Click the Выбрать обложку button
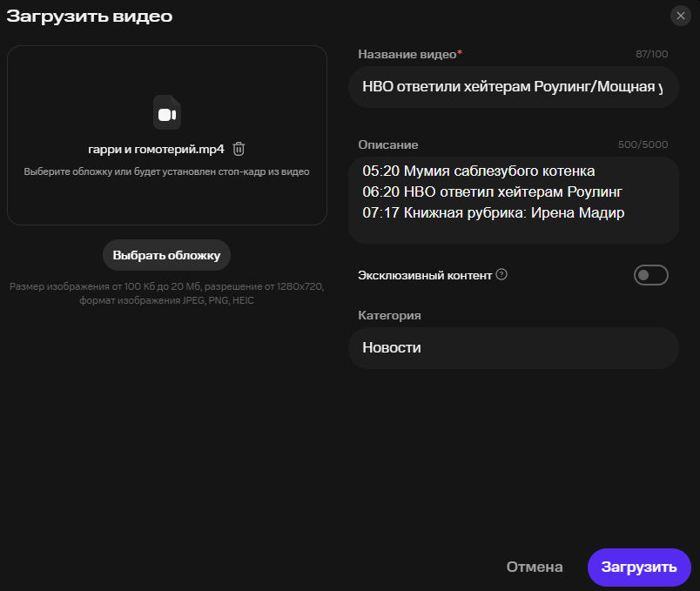Viewport: 700px width, 591px height. [x=166, y=255]
